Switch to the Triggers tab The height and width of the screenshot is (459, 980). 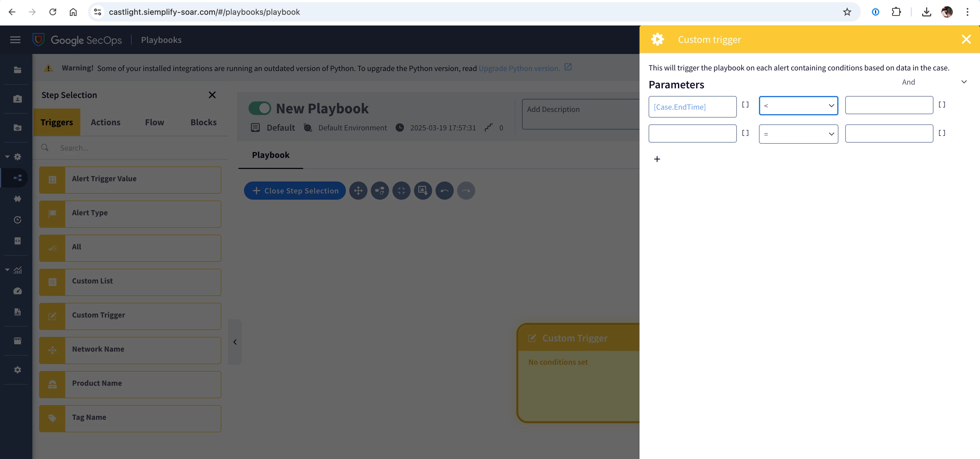pyautogui.click(x=57, y=122)
